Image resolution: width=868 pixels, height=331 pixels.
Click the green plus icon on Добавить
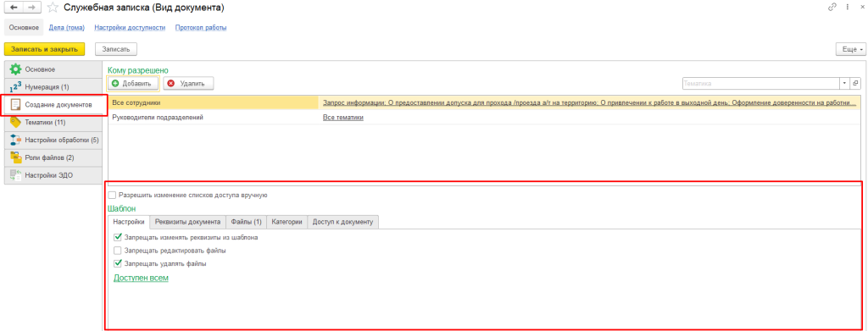coord(115,84)
